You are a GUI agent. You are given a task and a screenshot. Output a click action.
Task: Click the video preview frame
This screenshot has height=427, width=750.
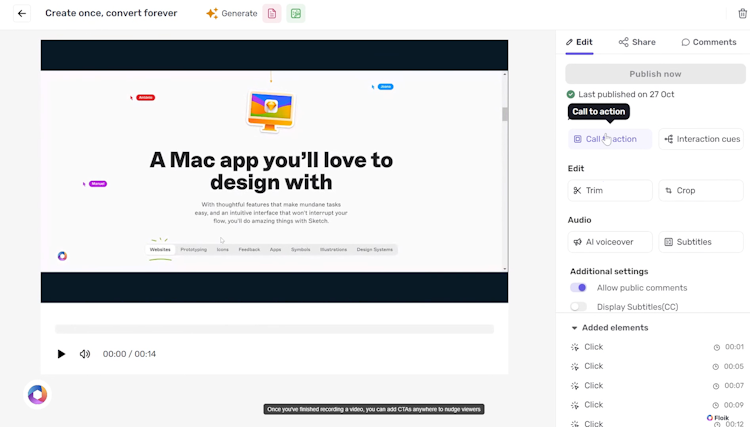pos(275,171)
